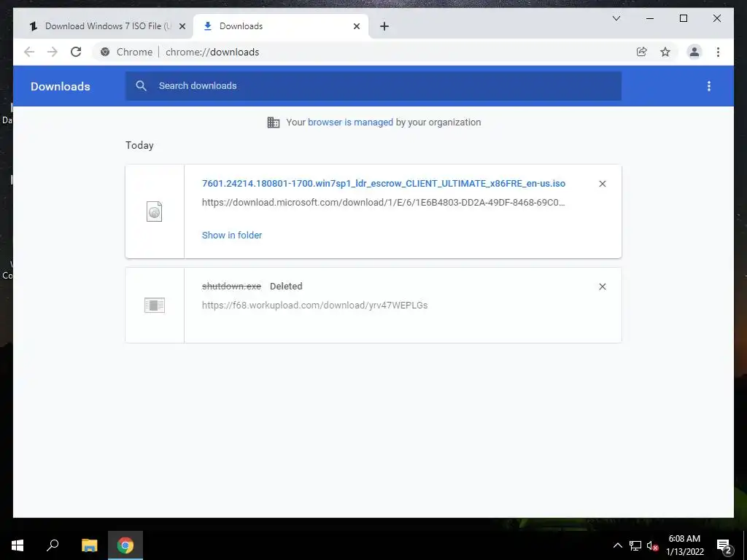The image size is (747, 560).
Task: Click the Today date heading
Action: 139,145
